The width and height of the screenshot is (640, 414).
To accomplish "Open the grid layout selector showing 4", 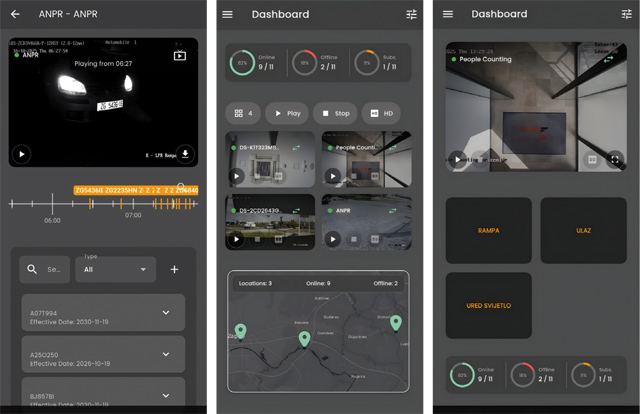I will point(243,113).
